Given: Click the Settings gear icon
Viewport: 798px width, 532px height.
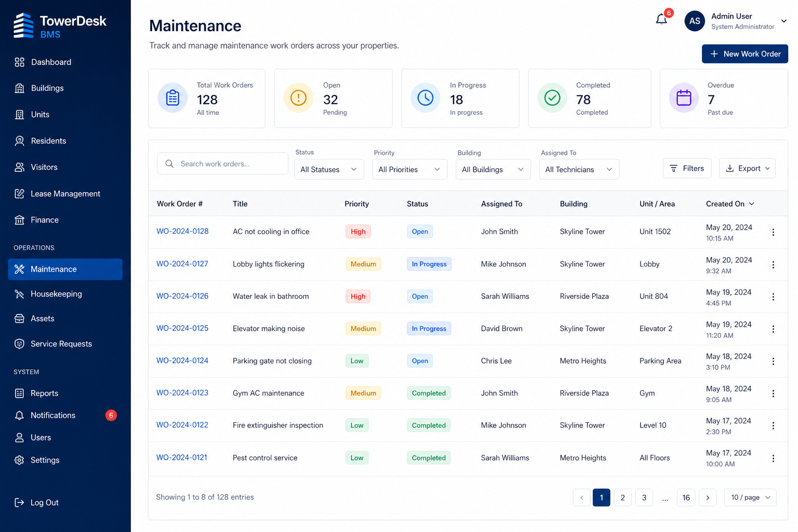Looking at the screenshot, I should coord(19,460).
